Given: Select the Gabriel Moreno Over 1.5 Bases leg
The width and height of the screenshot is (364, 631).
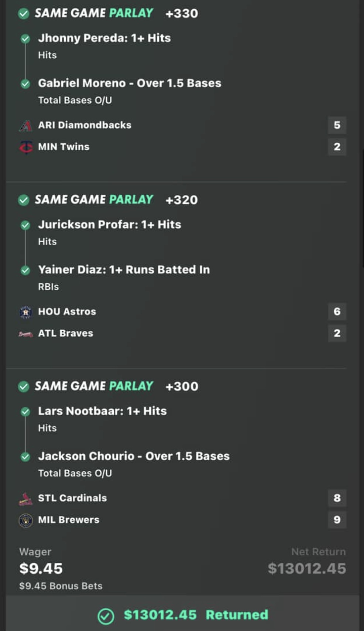Looking at the screenshot, I should pyautogui.click(x=130, y=83).
